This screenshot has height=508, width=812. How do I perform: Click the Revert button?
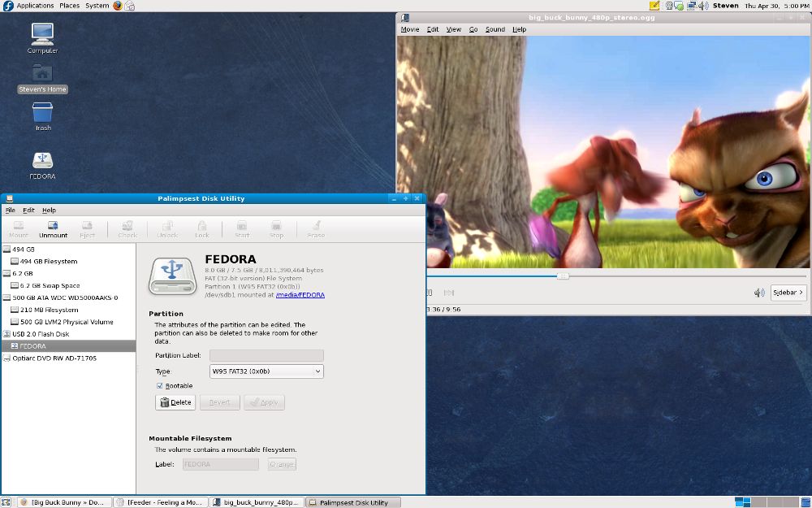(x=219, y=402)
